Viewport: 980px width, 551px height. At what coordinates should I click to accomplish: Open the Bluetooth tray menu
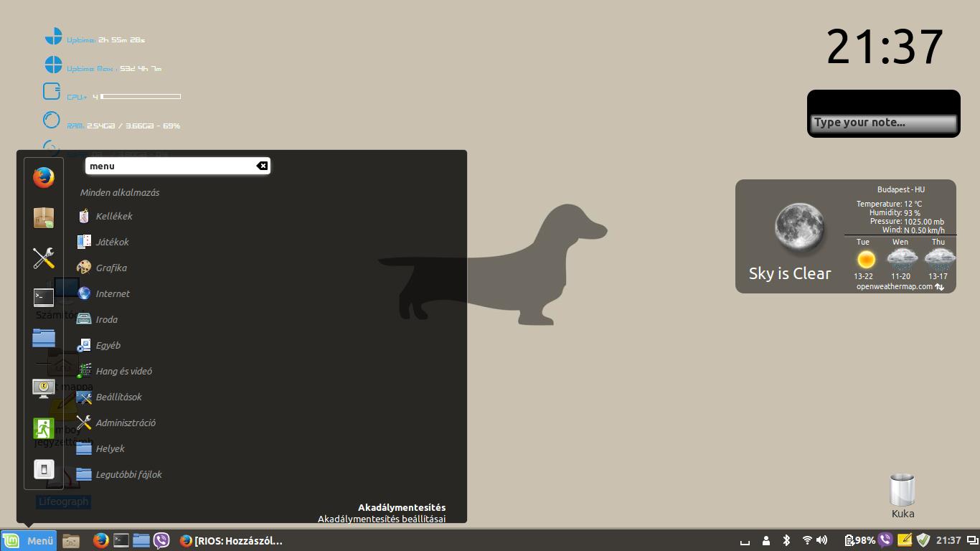coord(786,540)
